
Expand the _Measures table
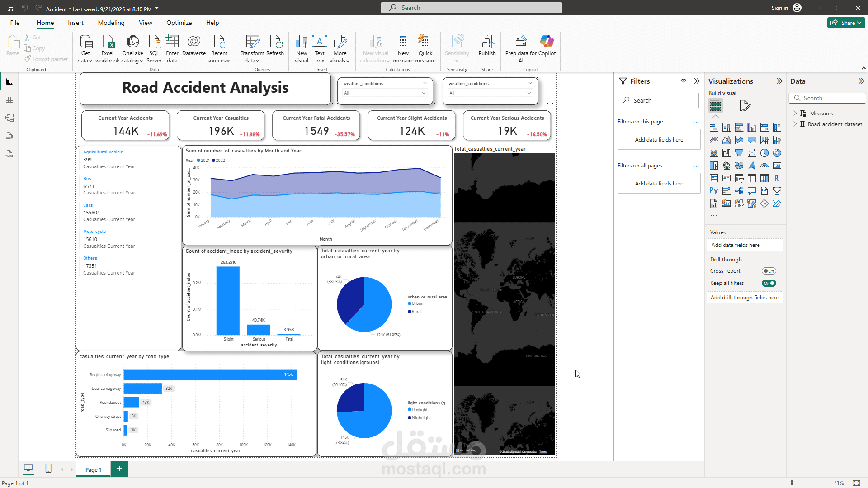pyautogui.click(x=795, y=114)
